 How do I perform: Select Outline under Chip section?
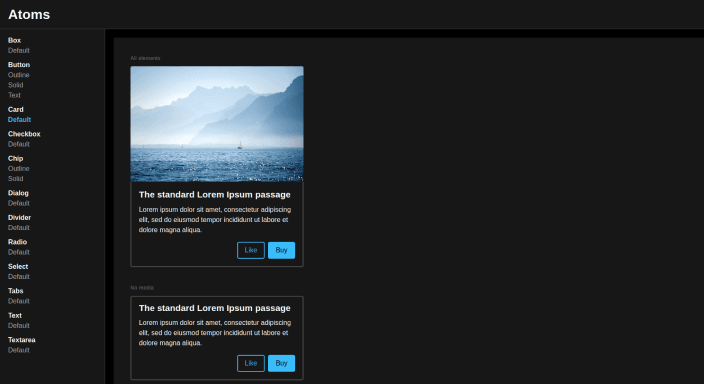[x=18, y=168]
